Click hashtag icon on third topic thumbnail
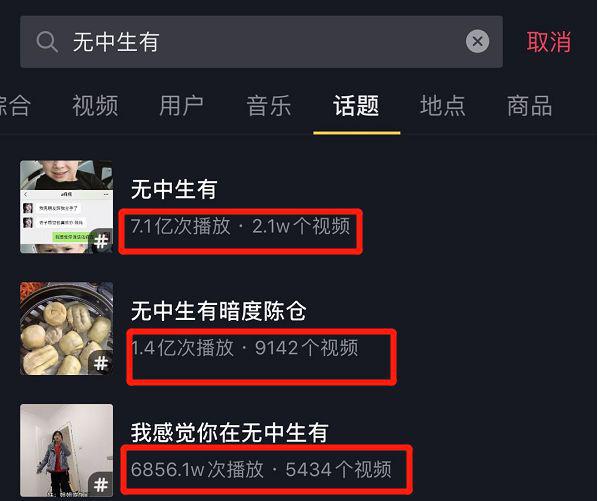 coord(101,485)
